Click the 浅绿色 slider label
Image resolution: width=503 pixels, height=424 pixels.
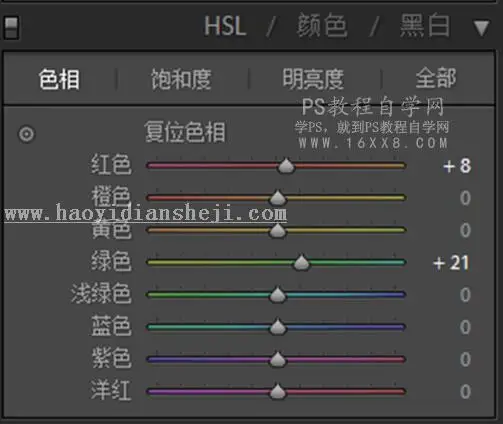101,293
